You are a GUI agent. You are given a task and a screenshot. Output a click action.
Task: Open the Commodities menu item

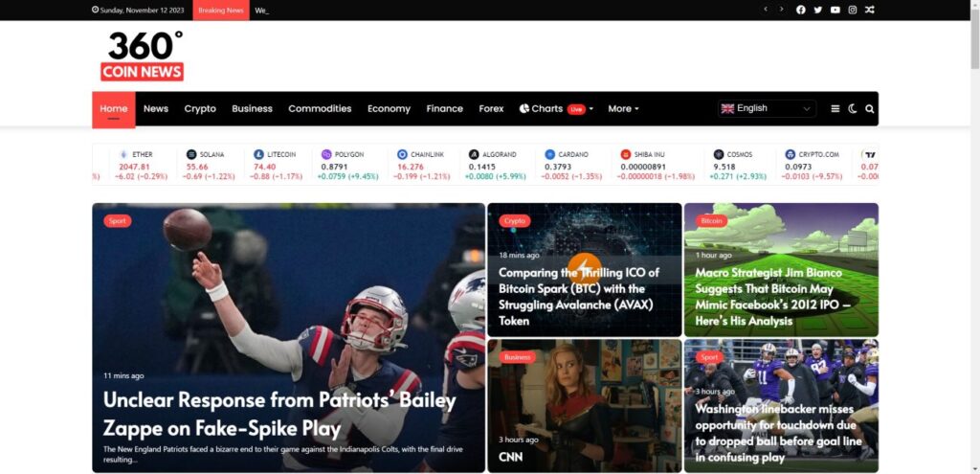coord(320,109)
